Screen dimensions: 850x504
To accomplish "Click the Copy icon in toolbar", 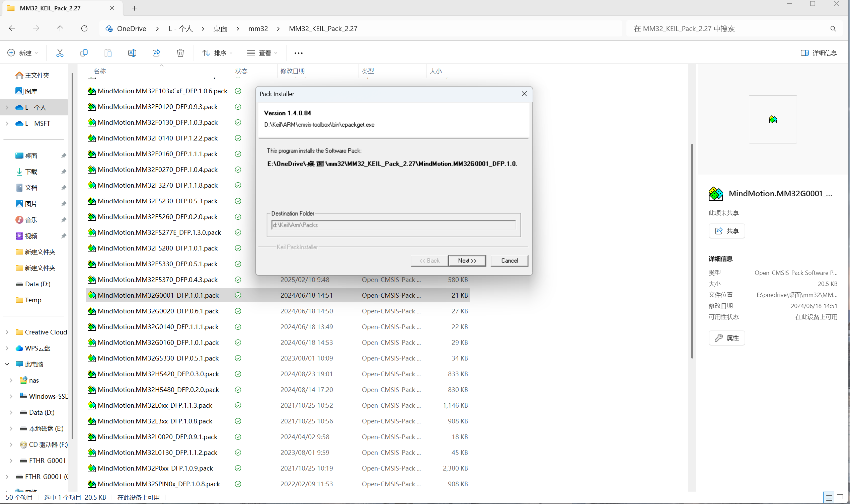I will pos(84,53).
